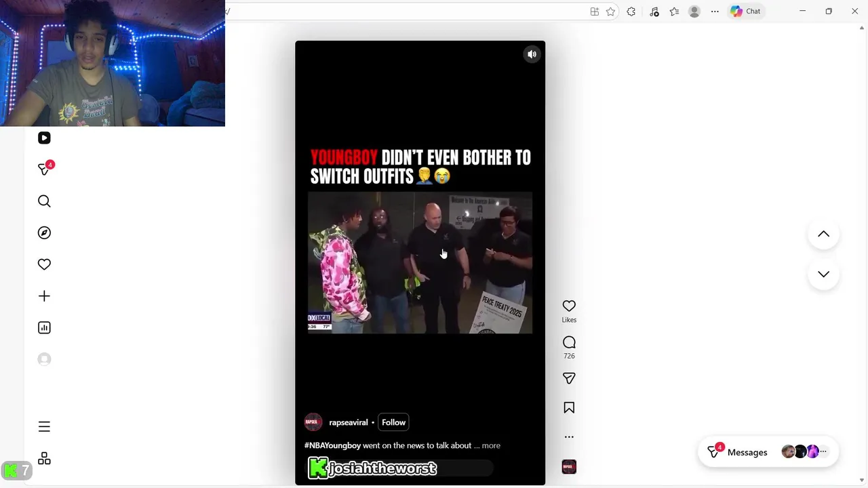The width and height of the screenshot is (868, 488).
Task: Open reel more options ellipsis
Action: click(x=569, y=437)
